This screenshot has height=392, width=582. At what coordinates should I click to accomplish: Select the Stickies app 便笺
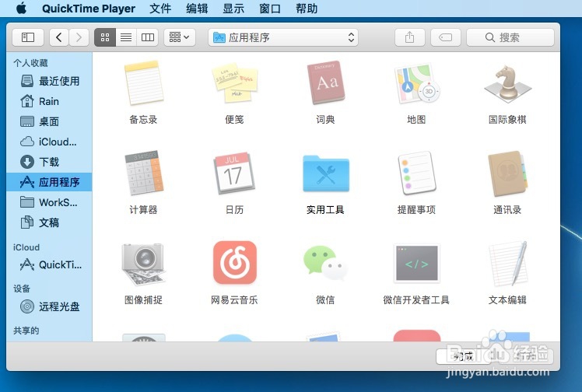click(x=234, y=83)
